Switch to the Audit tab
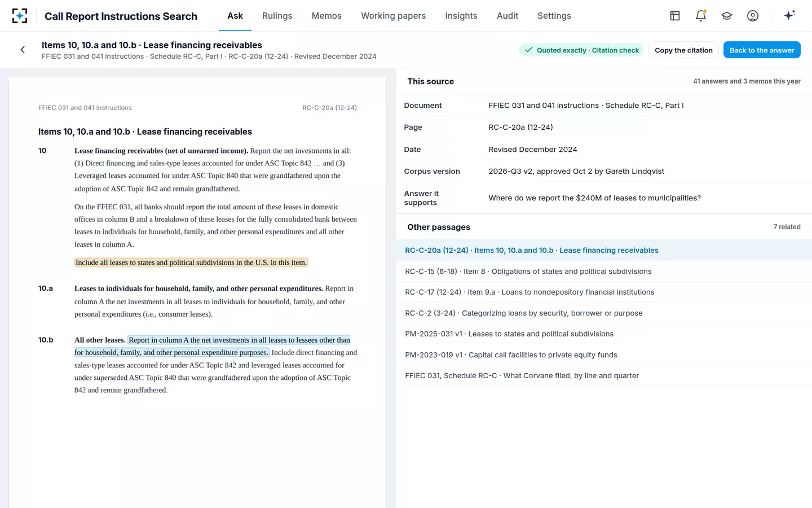This screenshot has width=812, height=508. [507, 16]
